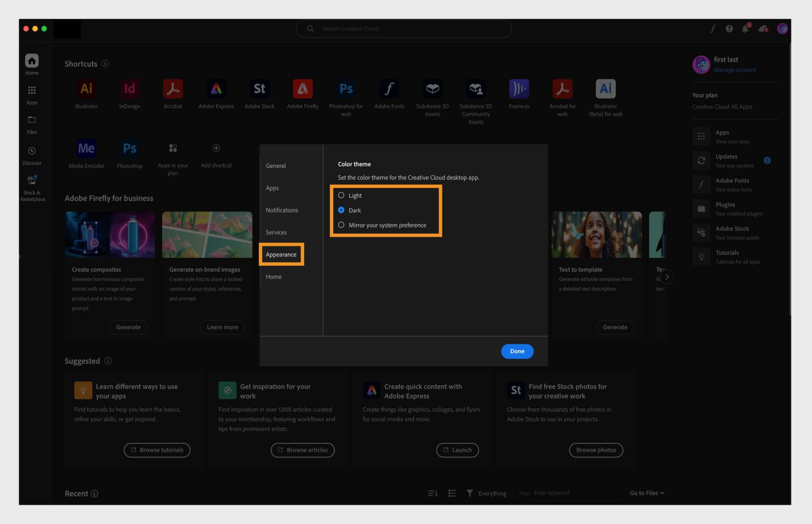Click the Done button to save changes
Screen dimensions: 812x524
pos(517,351)
